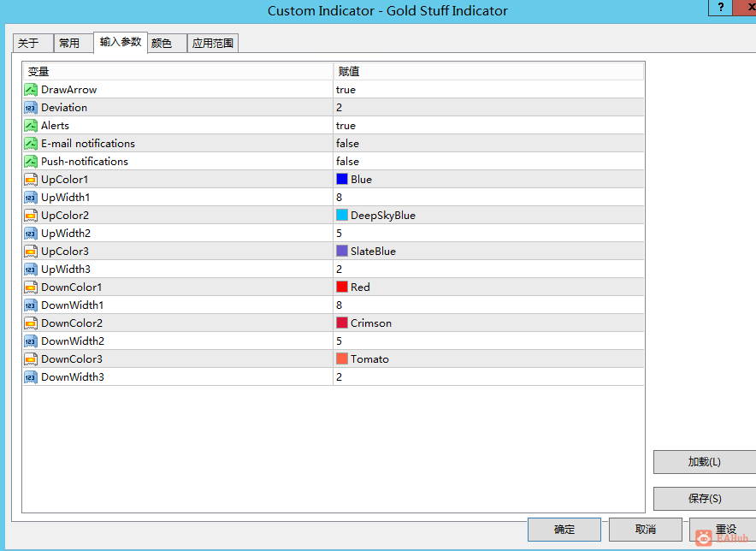
Task: Click the Crimson swatch for DownColor2
Action: 342,323
